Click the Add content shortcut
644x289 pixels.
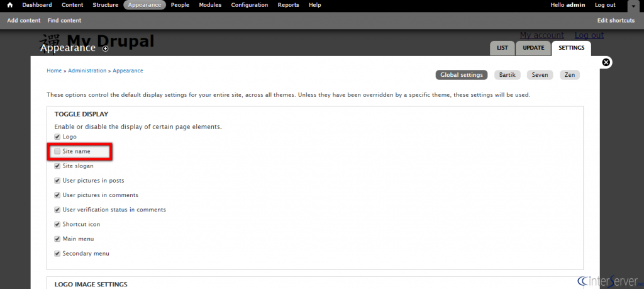(24, 21)
